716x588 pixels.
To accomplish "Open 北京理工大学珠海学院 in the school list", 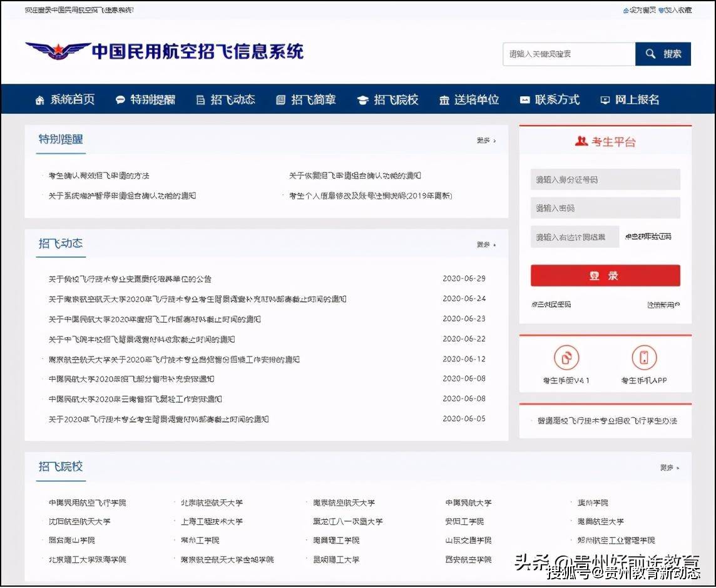I will point(87,559).
